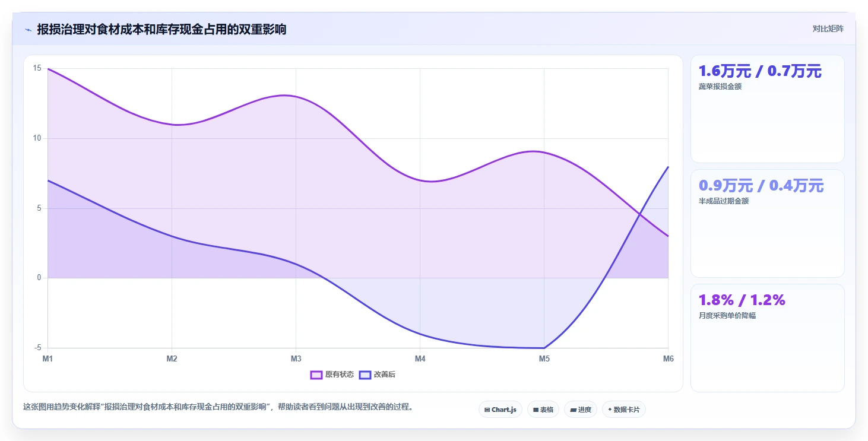Viewport: 868px width, 441px height.
Task: Toggle the 改善后 legend series
Action: (378, 375)
